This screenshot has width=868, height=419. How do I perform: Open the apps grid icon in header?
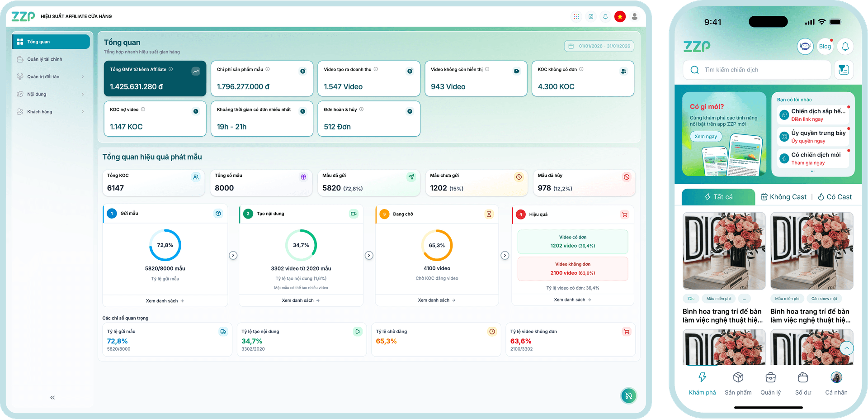576,17
